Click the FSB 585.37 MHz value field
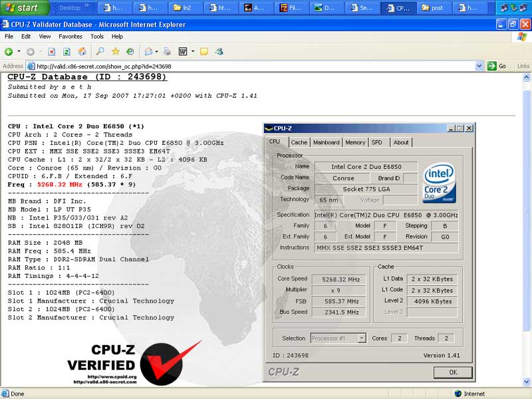532x399 pixels. click(339, 301)
